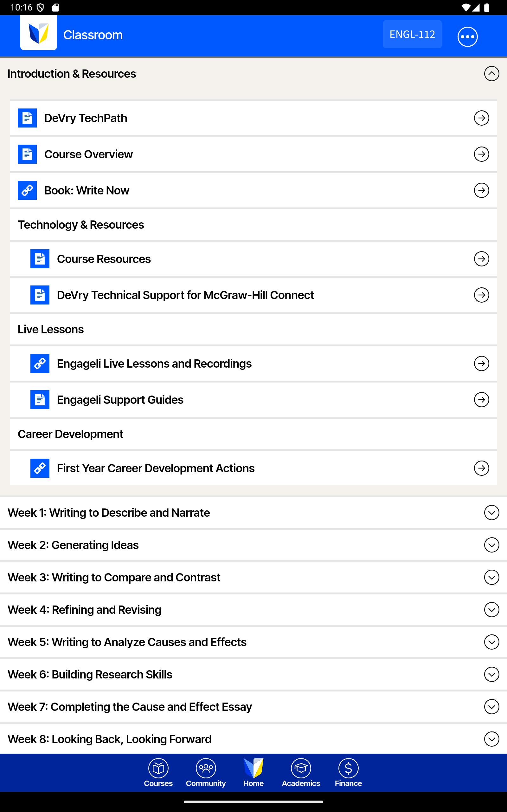Collapse the Introduction & Resources section
This screenshot has width=507, height=812.
(491, 74)
